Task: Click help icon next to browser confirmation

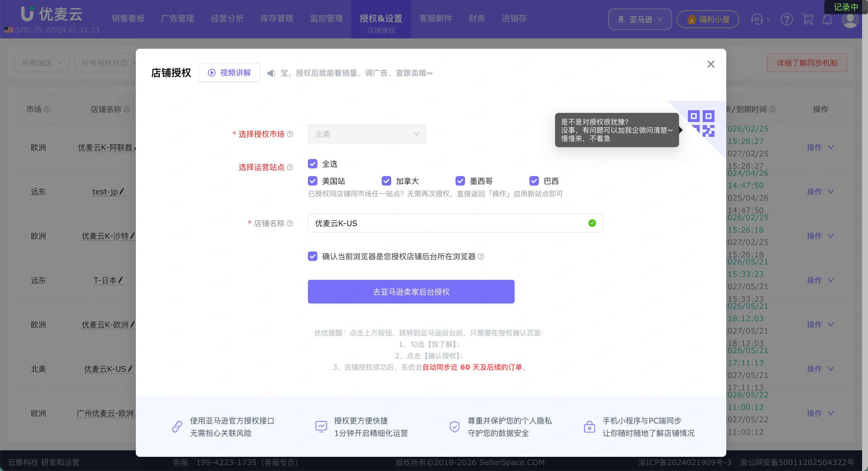Action: 481,256
